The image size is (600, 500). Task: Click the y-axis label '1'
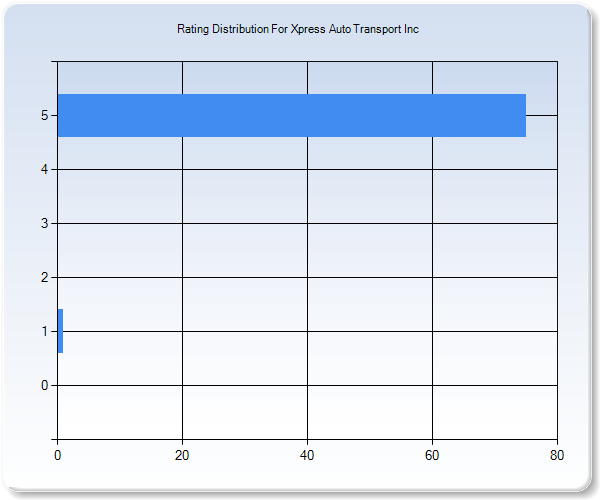click(45, 331)
